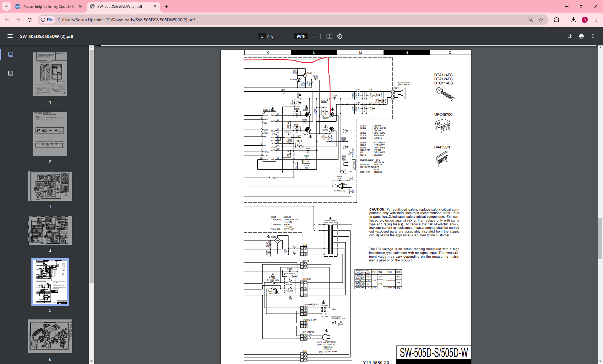This screenshot has height=364, width=603.
Task: Open page 1 thumbnail
Action: (50, 74)
